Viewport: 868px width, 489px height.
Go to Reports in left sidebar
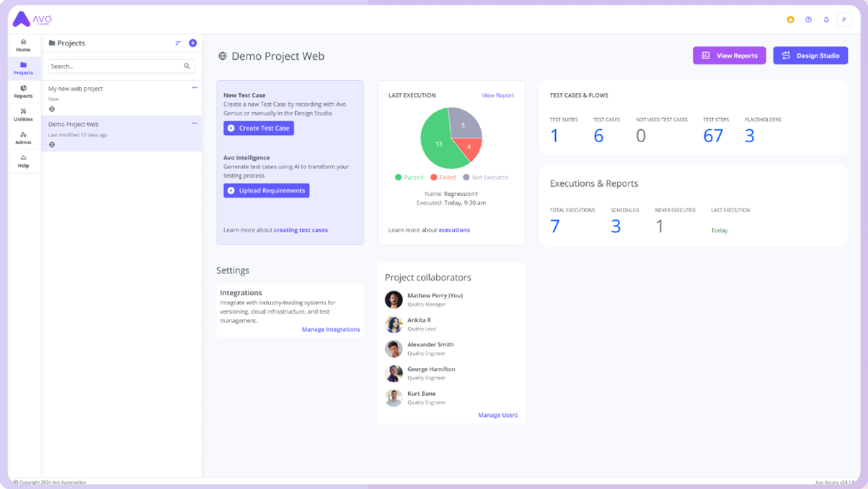pyautogui.click(x=23, y=92)
